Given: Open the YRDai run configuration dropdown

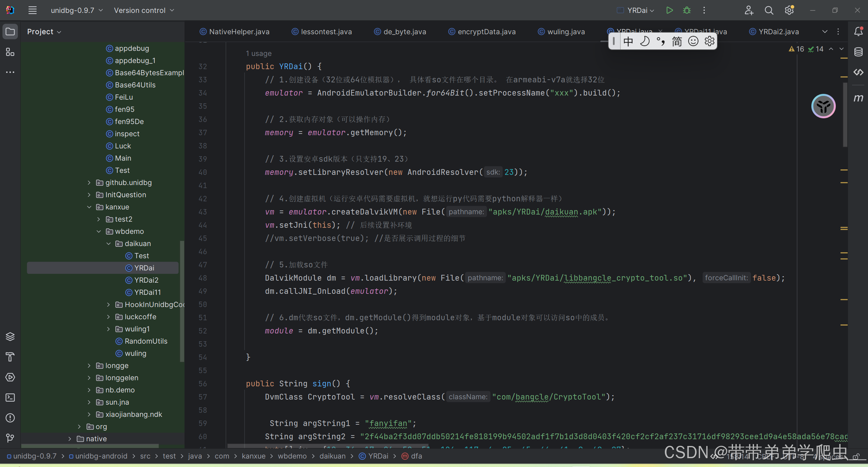Looking at the screenshot, I should click(x=635, y=10).
